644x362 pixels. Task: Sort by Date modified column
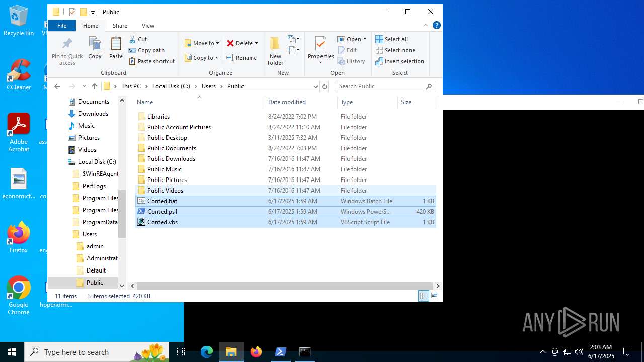click(x=301, y=102)
